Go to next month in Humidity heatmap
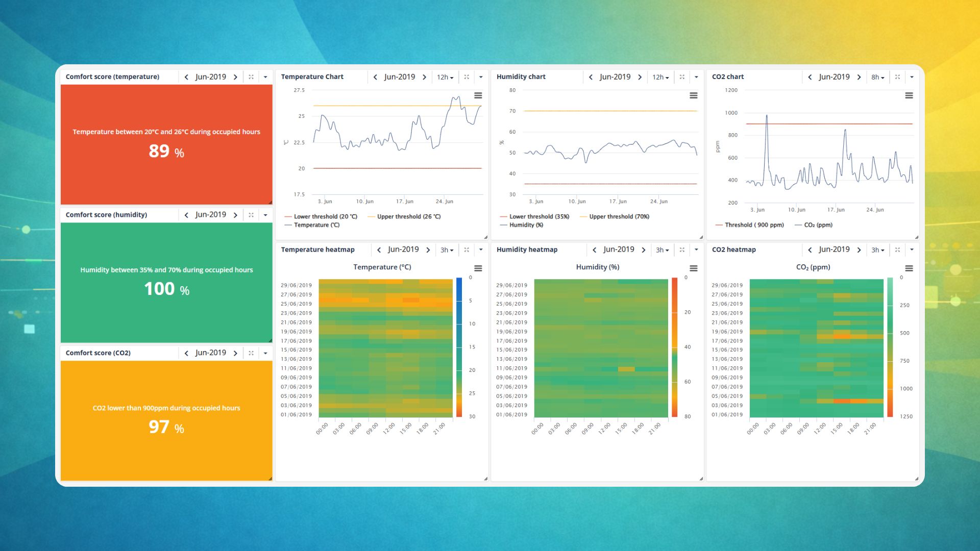Viewport: 980px width, 551px height. (x=643, y=250)
